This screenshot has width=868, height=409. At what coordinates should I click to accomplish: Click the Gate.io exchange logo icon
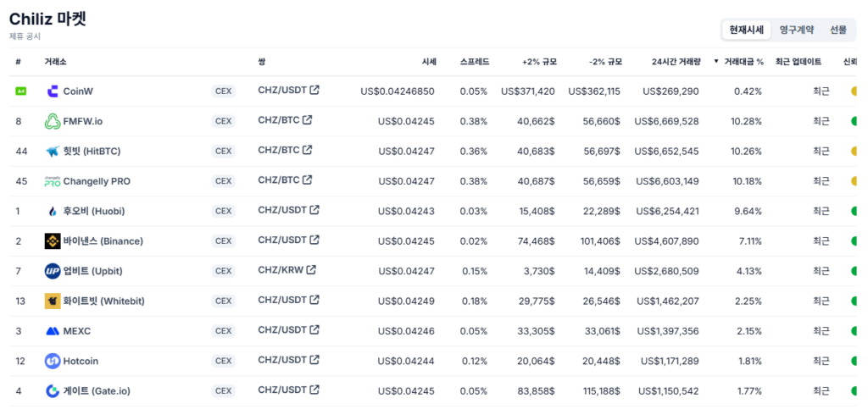tap(53, 391)
